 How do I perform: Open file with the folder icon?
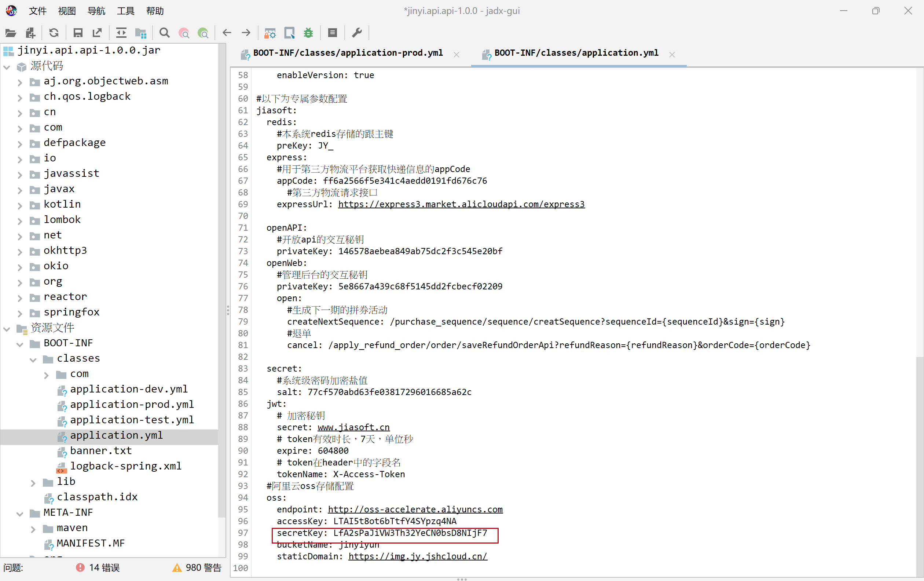pyautogui.click(x=10, y=33)
